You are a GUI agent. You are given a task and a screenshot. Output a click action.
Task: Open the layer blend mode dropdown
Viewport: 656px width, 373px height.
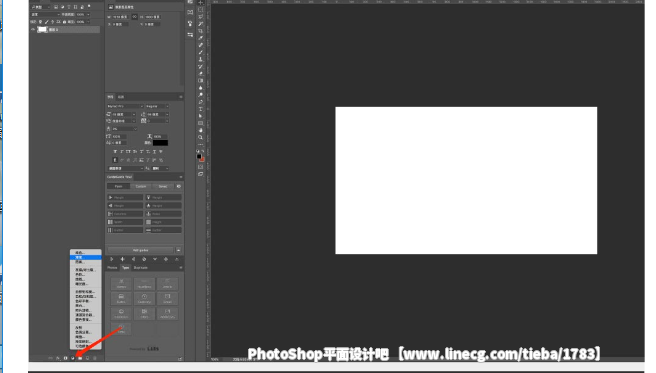point(45,14)
